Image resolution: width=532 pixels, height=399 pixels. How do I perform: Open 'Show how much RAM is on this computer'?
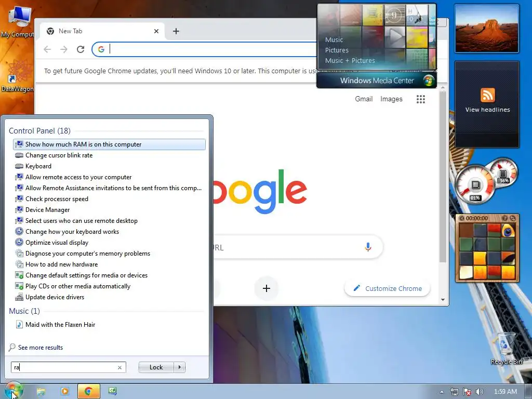109,144
